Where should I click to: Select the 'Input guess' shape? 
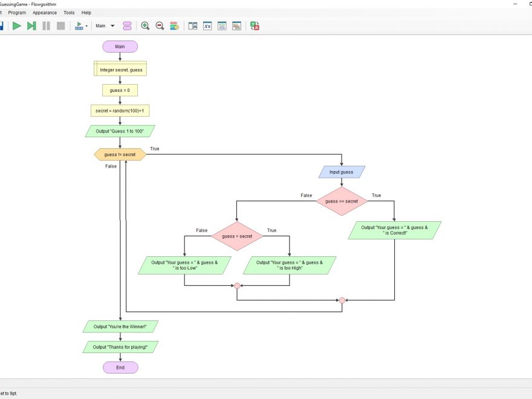[342, 172]
